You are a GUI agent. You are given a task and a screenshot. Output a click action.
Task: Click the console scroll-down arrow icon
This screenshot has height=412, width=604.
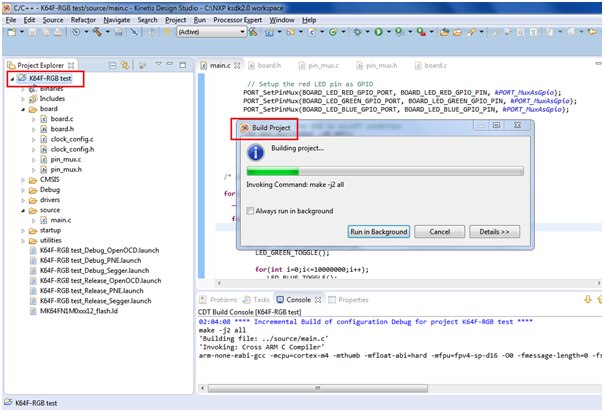(x=588, y=299)
